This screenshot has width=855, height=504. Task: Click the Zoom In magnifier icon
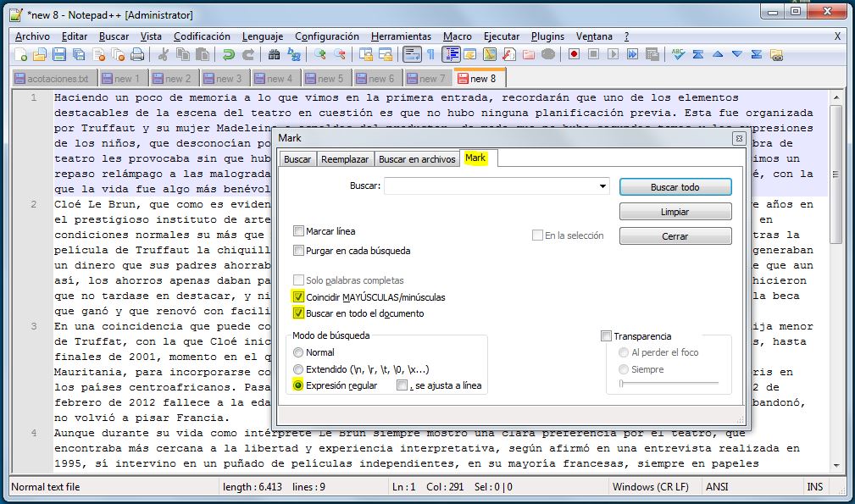319,54
